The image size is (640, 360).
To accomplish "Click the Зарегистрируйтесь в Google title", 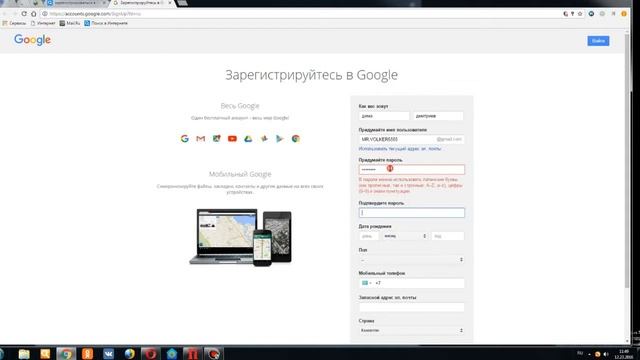I will click(311, 75).
